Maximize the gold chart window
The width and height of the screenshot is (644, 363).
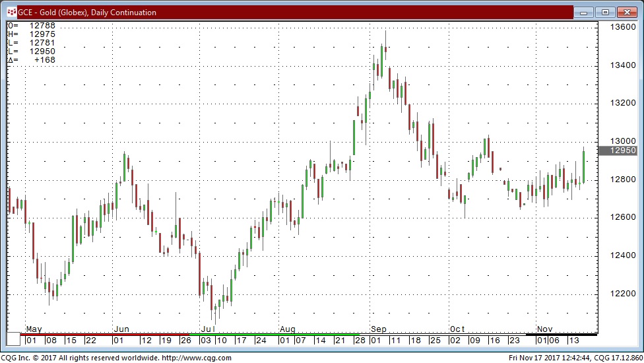(x=605, y=12)
